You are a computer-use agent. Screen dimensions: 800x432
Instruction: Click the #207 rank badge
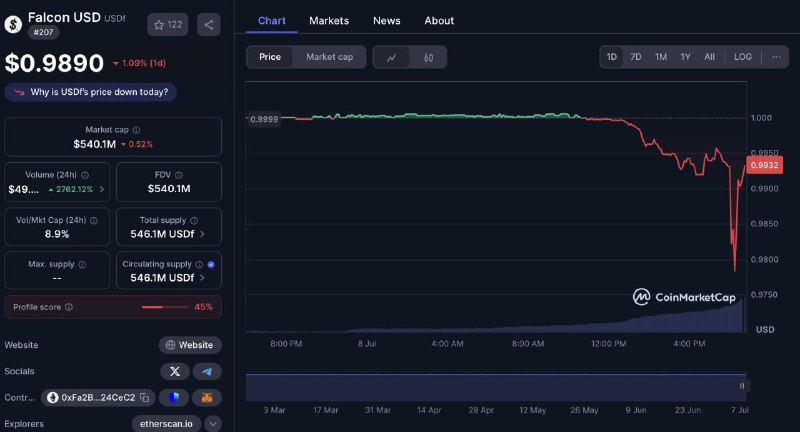(43, 32)
